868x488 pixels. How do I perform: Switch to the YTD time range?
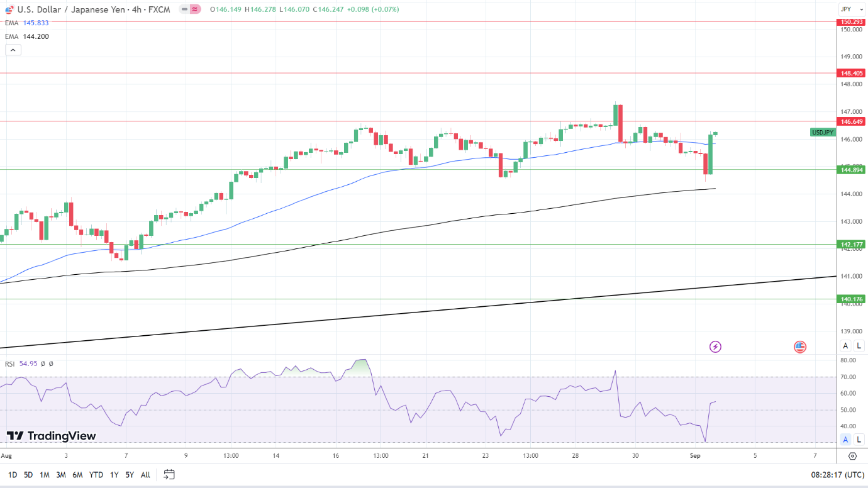click(x=96, y=475)
